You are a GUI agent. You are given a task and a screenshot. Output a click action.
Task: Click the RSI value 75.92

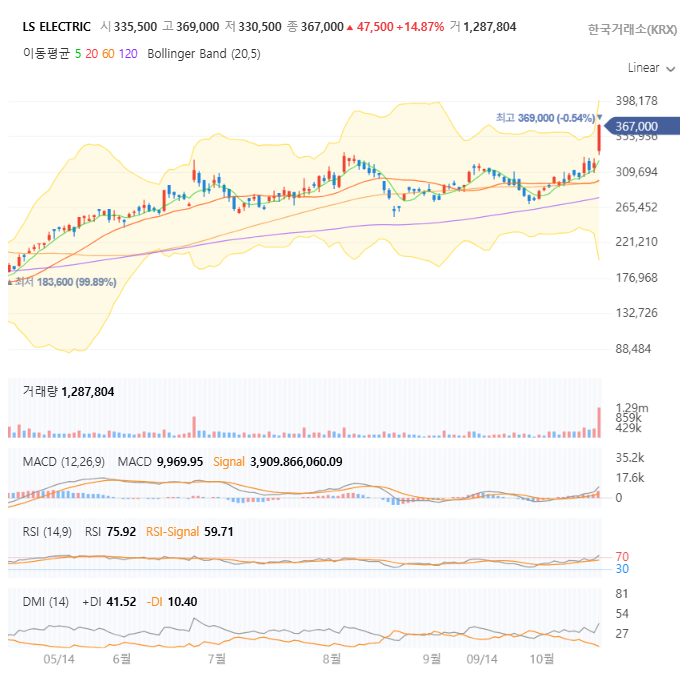(x=121, y=532)
